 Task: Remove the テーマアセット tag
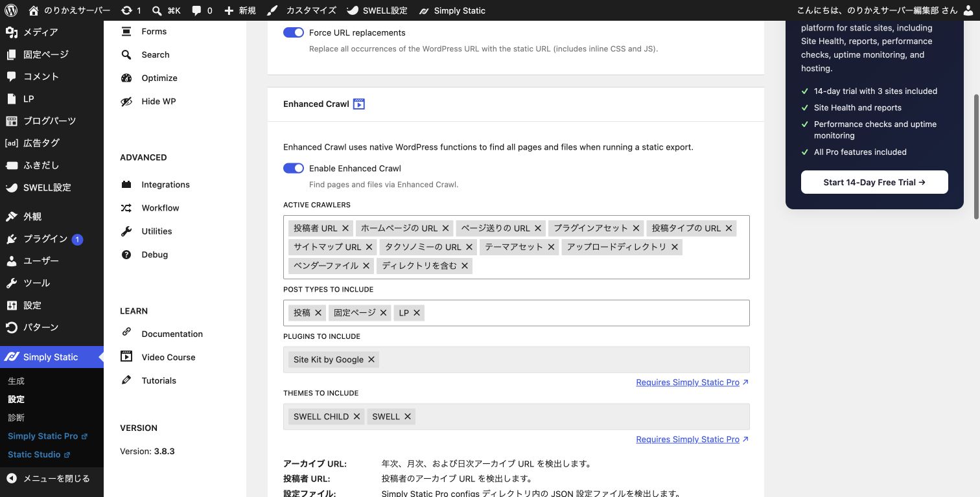[551, 247]
